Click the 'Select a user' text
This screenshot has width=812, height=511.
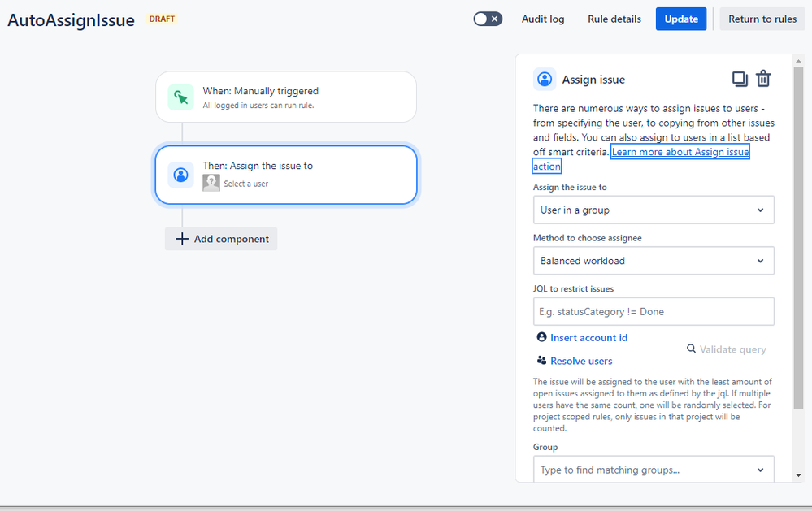coord(246,184)
